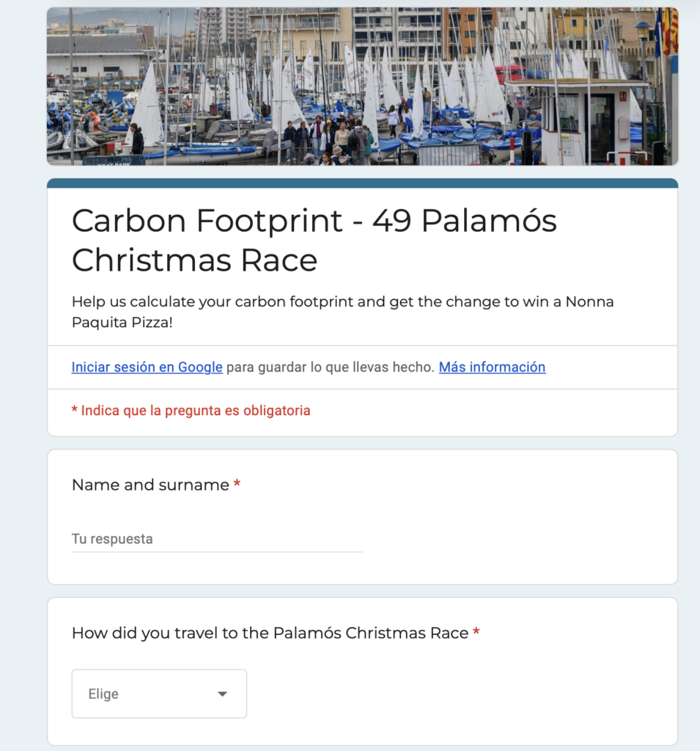Click the para guardar lo que llevas hecho text
Screen dimensions: 700x751
click(331, 367)
